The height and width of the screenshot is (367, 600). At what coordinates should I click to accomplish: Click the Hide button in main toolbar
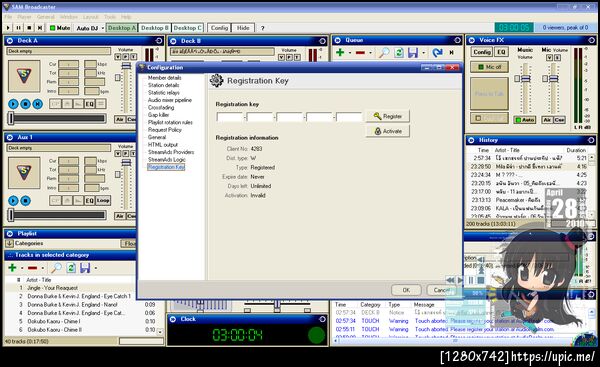(243, 28)
